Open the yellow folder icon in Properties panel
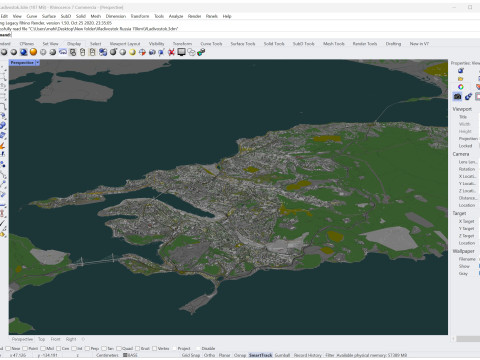This screenshot has width=480, height=360. pos(461,79)
